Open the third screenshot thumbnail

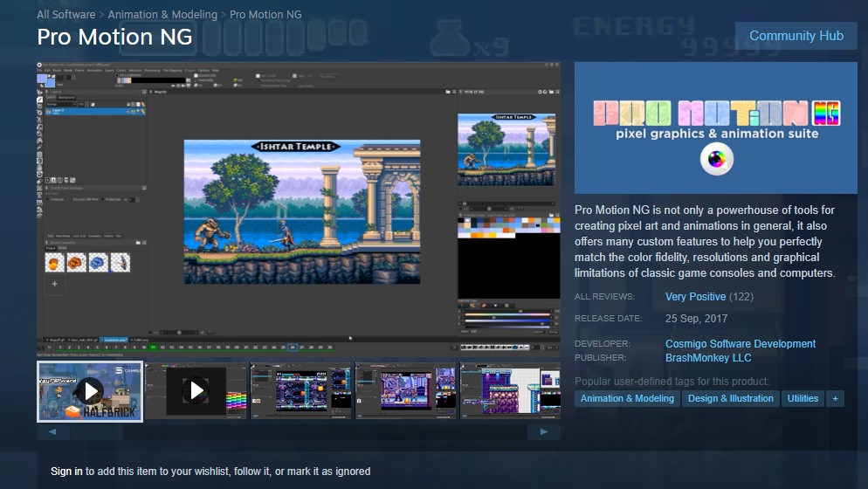(x=301, y=391)
